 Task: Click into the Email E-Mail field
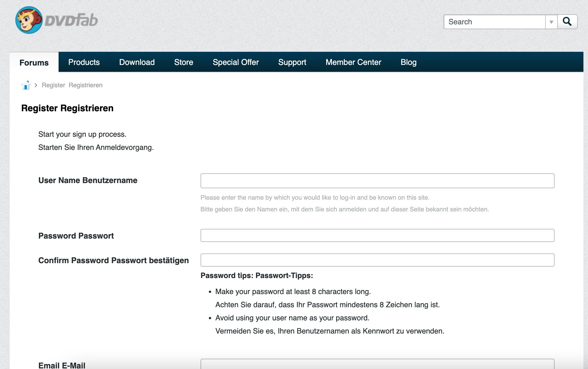(377, 364)
